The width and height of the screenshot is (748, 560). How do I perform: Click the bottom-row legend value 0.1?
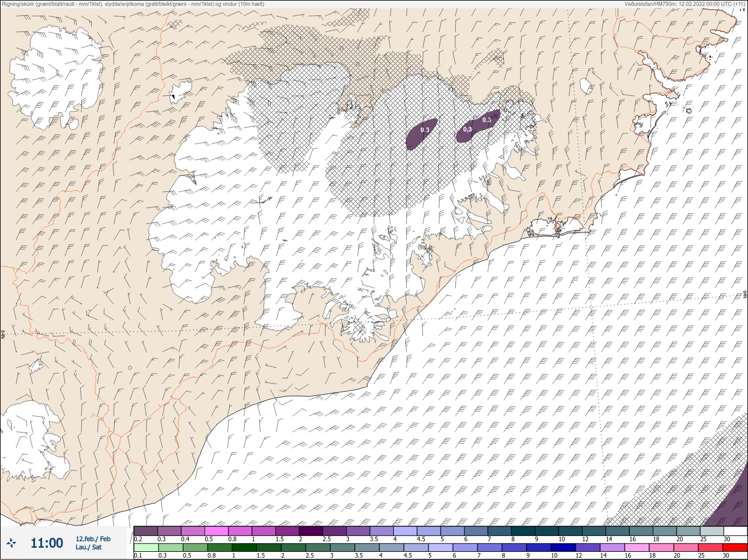(138, 555)
